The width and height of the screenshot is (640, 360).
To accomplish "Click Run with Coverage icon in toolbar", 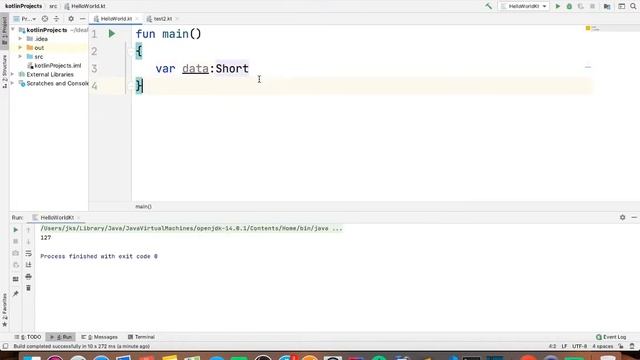I will [x=580, y=6].
